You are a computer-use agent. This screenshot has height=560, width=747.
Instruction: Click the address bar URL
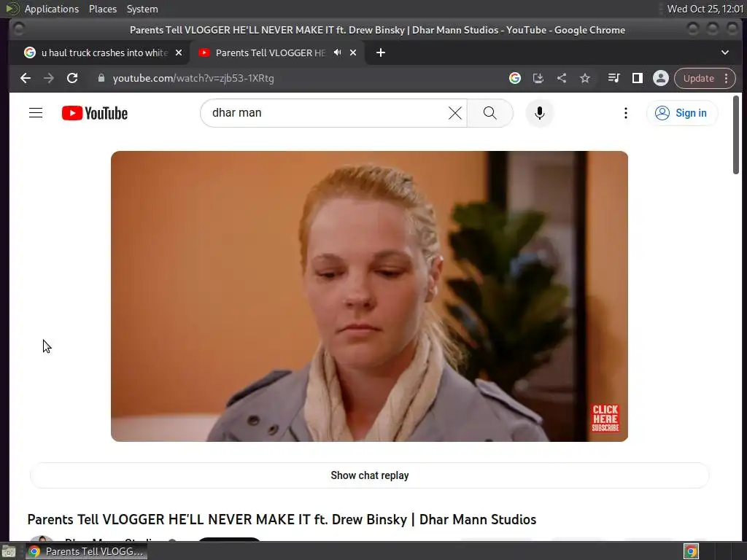pos(193,78)
